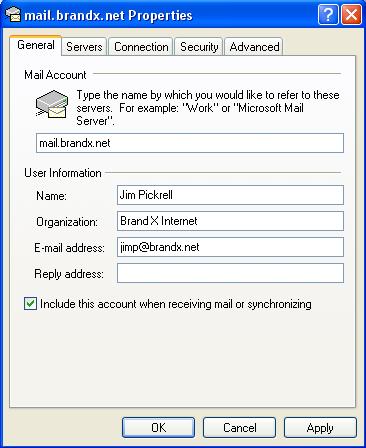366x448 pixels.
Task: Click the mail server icon
Action: [x=52, y=104]
